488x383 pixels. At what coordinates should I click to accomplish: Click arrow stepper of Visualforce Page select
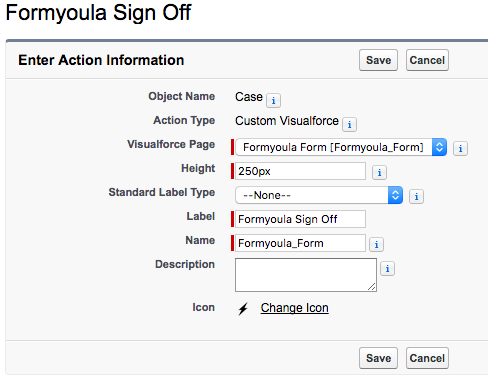coord(439,147)
